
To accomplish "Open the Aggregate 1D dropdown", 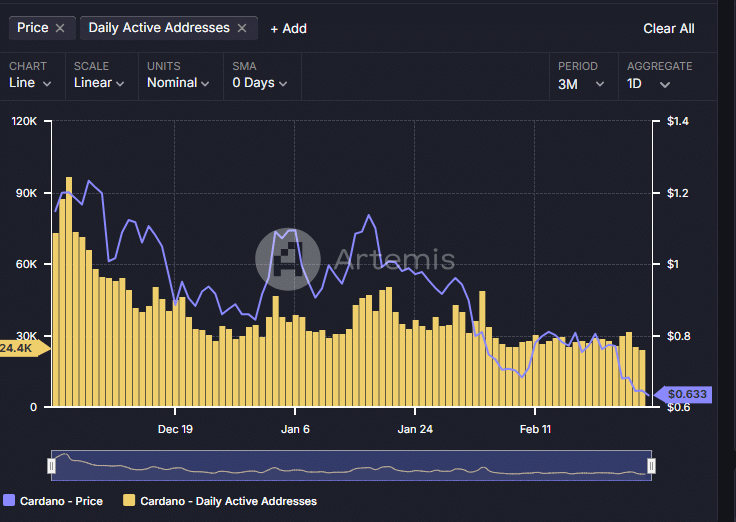I will (648, 84).
